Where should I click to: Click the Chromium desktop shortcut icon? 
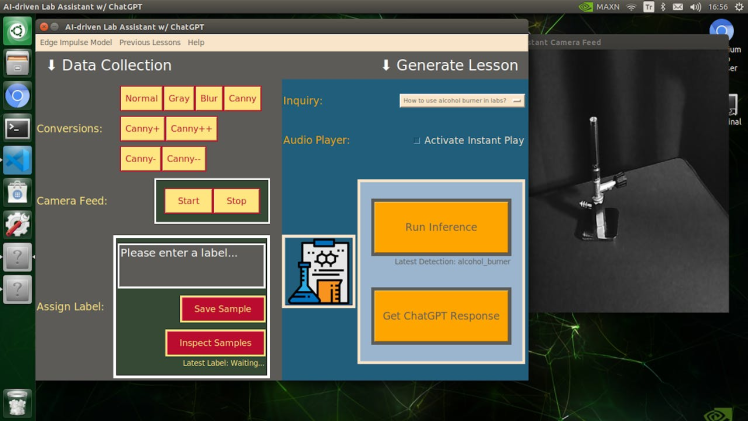[721, 31]
